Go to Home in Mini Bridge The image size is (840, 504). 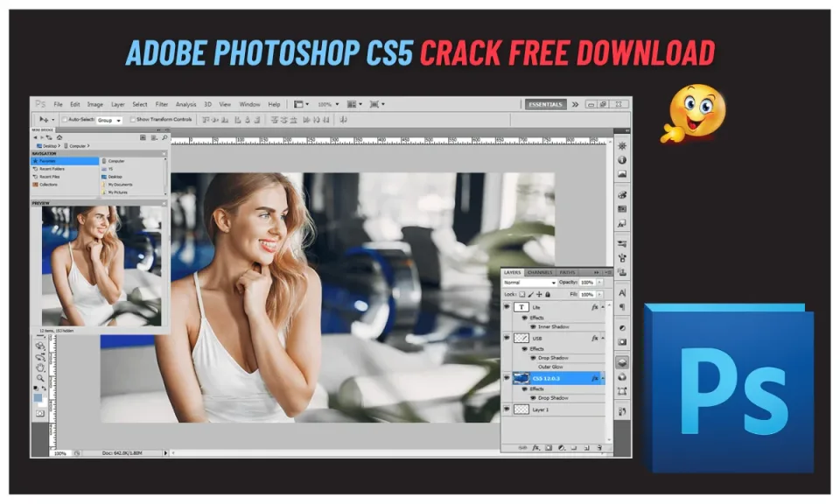tap(59, 137)
